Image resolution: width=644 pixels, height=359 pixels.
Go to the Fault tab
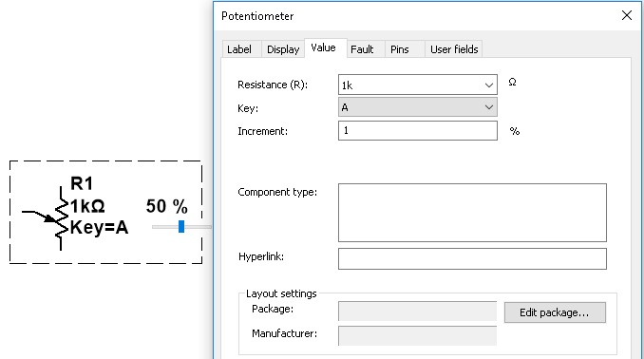[362, 49]
